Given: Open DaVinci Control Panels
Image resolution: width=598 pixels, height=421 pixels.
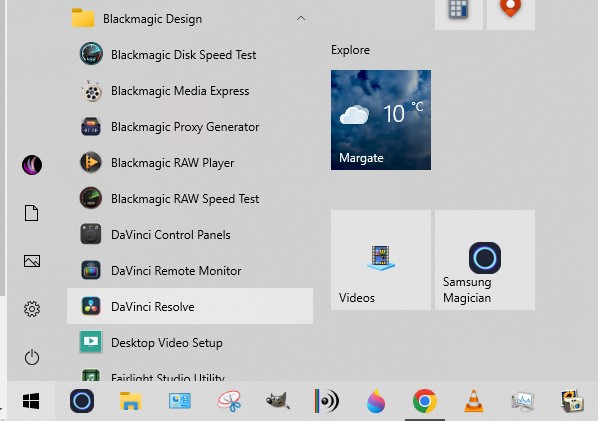Looking at the screenshot, I should (x=190, y=235).
